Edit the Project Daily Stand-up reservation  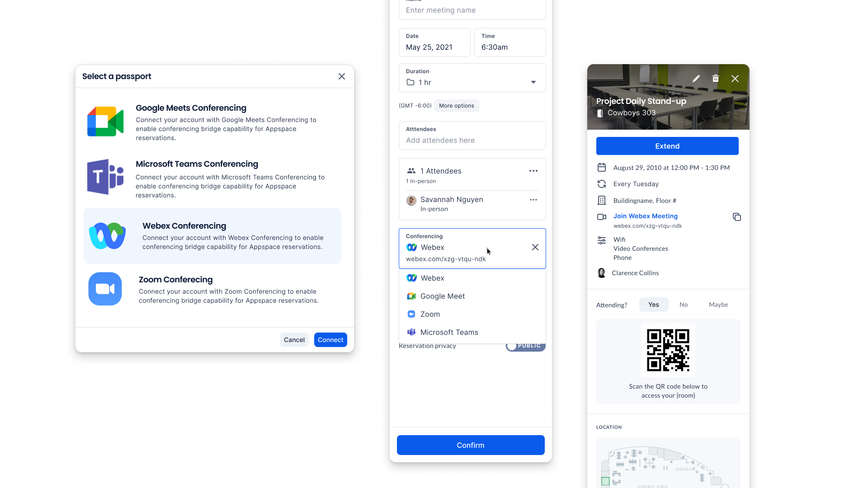click(x=696, y=79)
